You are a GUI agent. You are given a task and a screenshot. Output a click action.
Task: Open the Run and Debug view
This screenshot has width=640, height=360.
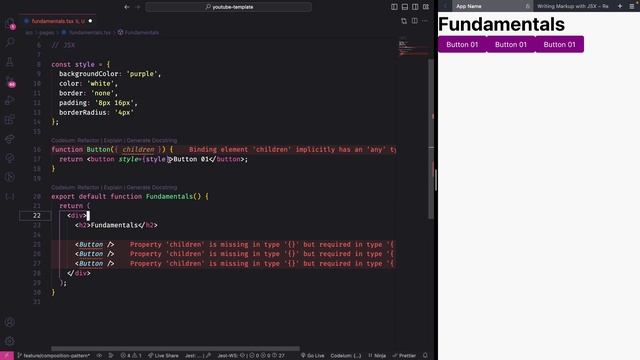pyautogui.click(x=10, y=100)
